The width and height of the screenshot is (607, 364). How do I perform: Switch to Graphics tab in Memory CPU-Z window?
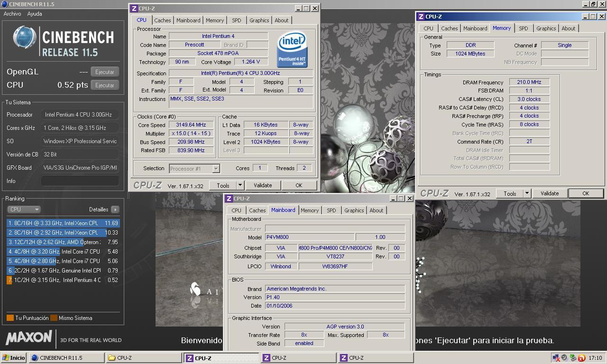546,28
